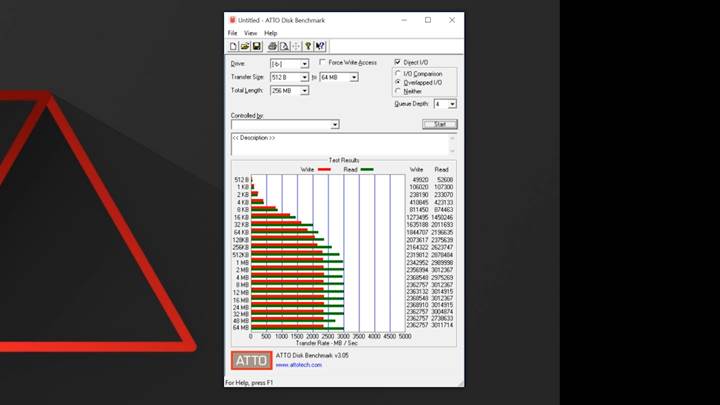720x405 pixels.
Task: Click the "Test Results" heading text
Action: tap(343, 160)
